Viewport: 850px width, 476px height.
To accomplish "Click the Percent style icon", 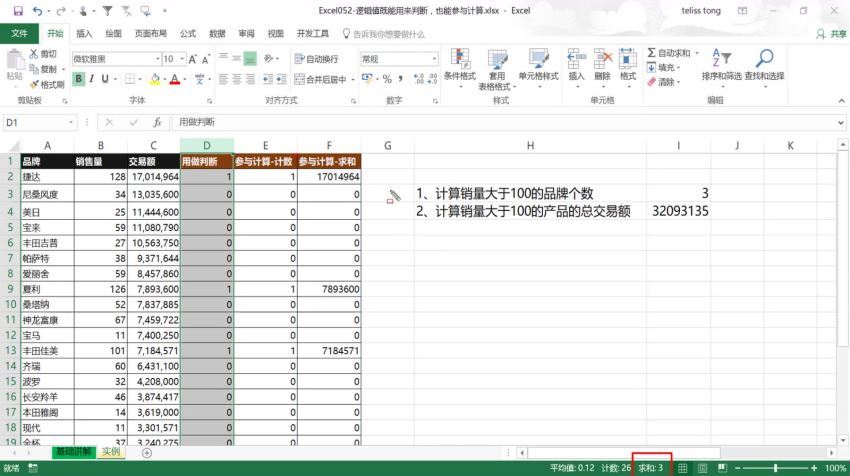I will point(387,79).
